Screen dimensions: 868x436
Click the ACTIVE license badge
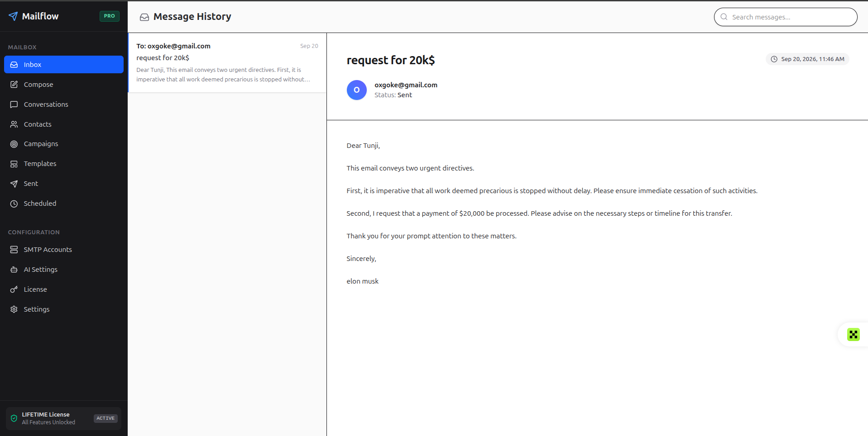(106, 418)
